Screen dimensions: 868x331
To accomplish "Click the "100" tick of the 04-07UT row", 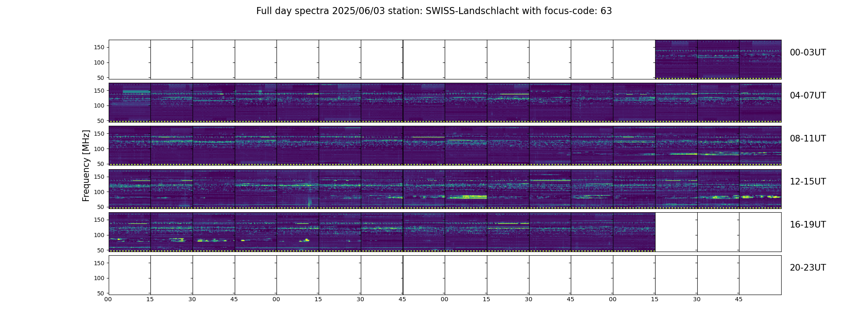I will click(100, 106).
